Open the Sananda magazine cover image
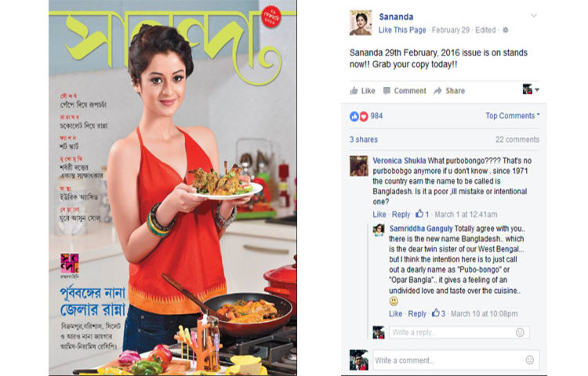Screen dimensions: 588x376 [x=173, y=188]
